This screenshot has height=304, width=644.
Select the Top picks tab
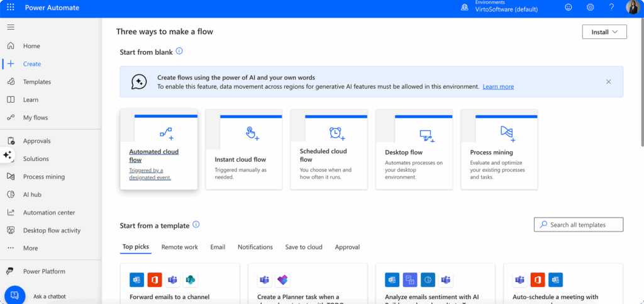[x=136, y=247]
